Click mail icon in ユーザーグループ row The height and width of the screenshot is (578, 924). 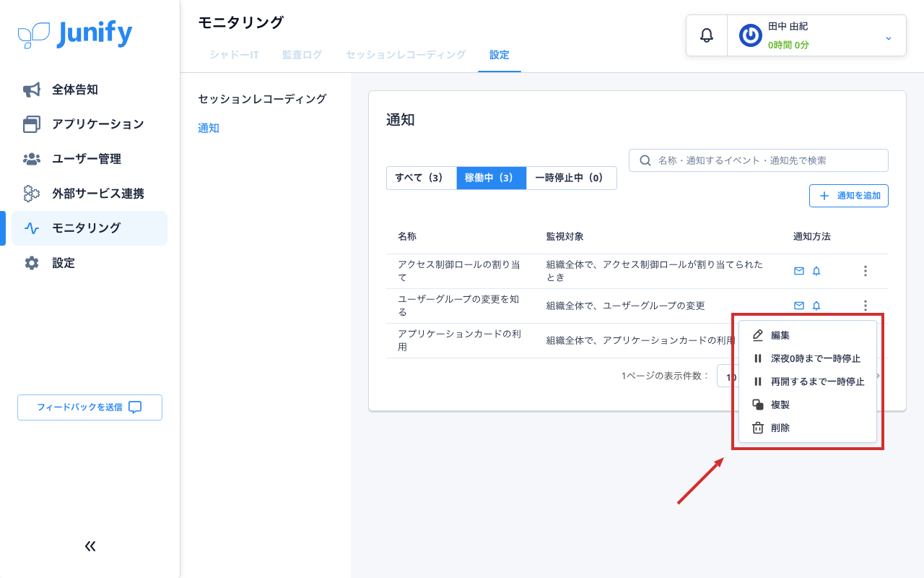(x=799, y=306)
